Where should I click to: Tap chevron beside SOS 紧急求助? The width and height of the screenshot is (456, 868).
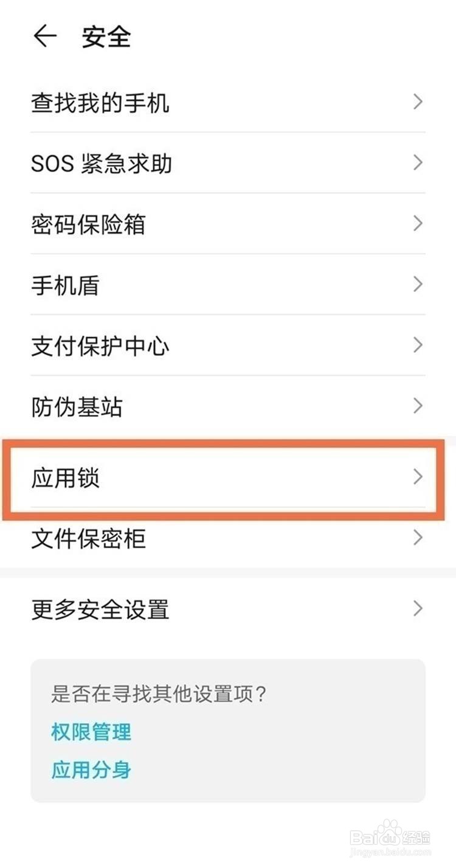click(x=418, y=162)
